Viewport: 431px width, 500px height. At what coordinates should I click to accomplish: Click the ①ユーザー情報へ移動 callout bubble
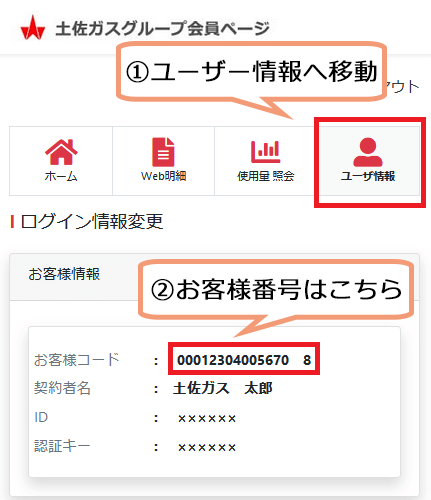(x=251, y=72)
